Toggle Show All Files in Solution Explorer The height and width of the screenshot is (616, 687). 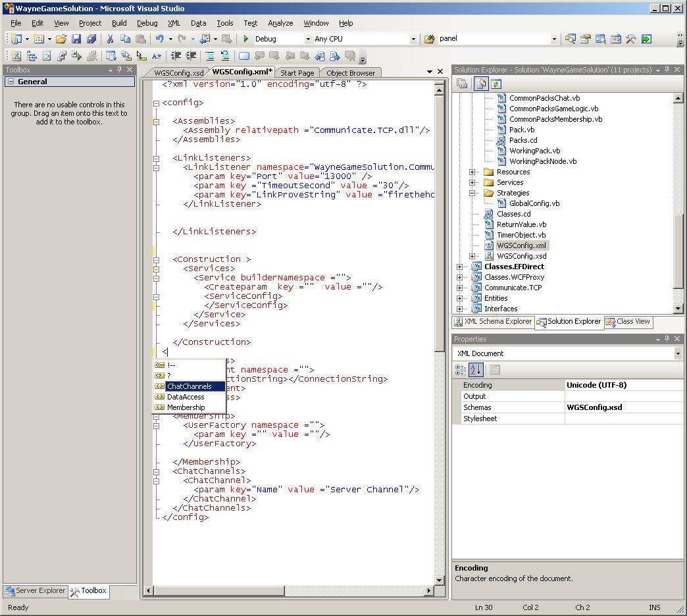(480, 84)
